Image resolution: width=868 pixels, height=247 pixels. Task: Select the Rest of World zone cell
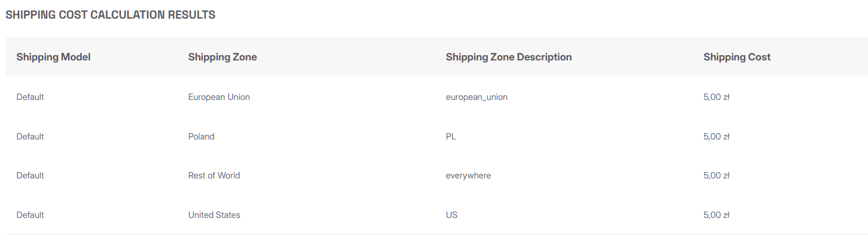(x=214, y=176)
